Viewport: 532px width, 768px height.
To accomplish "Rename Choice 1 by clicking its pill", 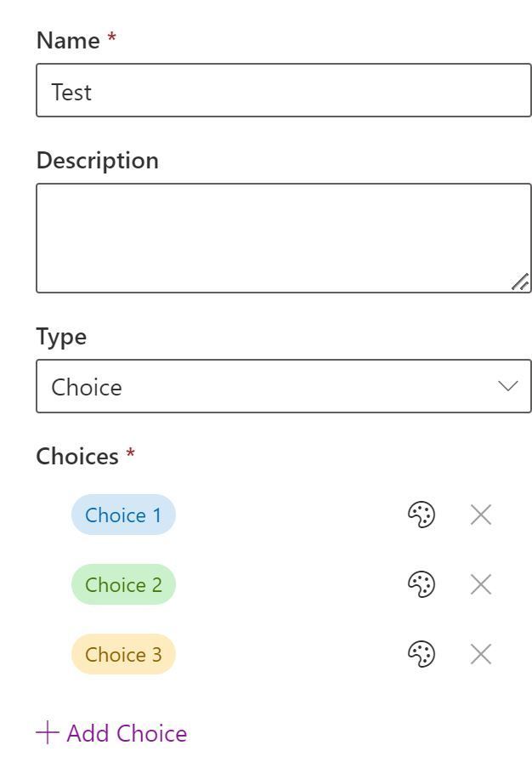I will pos(123,515).
